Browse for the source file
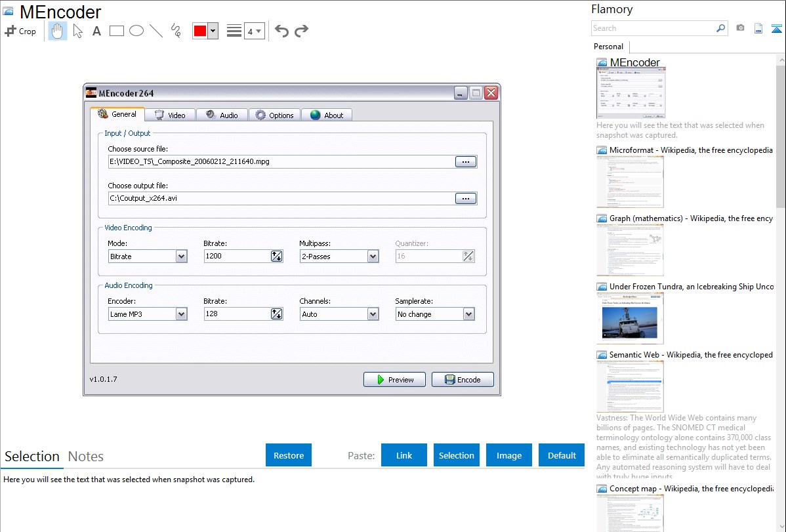Image resolution: width=786 pixels, height=532 pixels. tap(466, 161)
